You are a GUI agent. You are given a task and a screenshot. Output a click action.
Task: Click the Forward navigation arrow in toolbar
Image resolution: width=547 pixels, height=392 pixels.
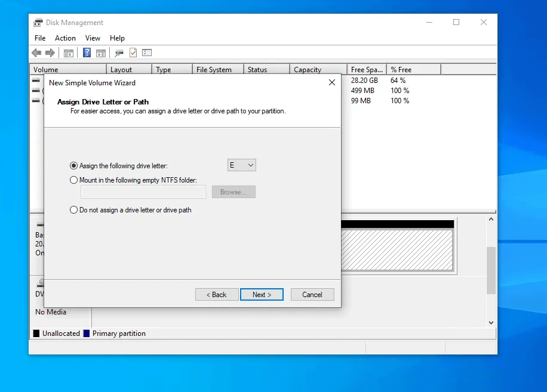(x=50, y=53)
